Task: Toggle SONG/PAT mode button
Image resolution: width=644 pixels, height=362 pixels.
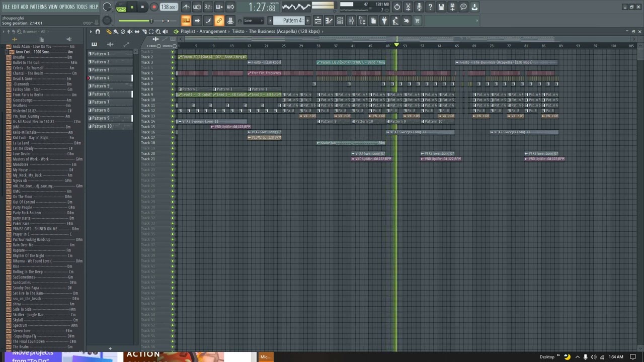Action: [x=121, y=7]
